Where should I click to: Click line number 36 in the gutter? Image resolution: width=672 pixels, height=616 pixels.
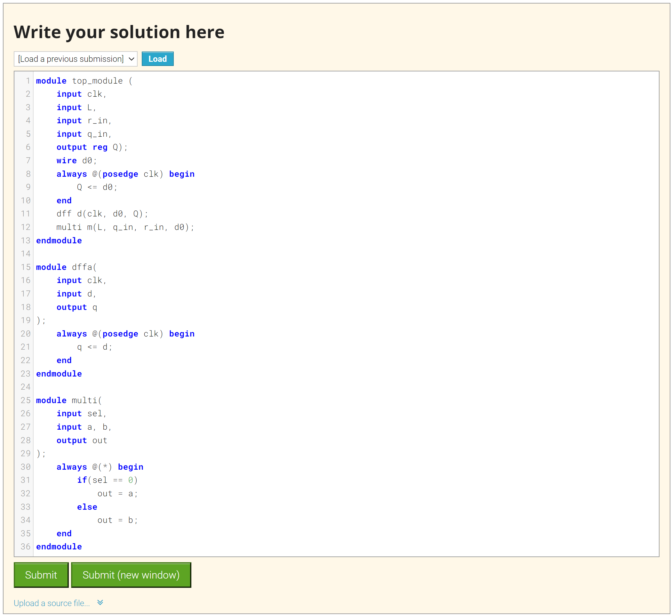pyautogui.click(x=26, y=547)
